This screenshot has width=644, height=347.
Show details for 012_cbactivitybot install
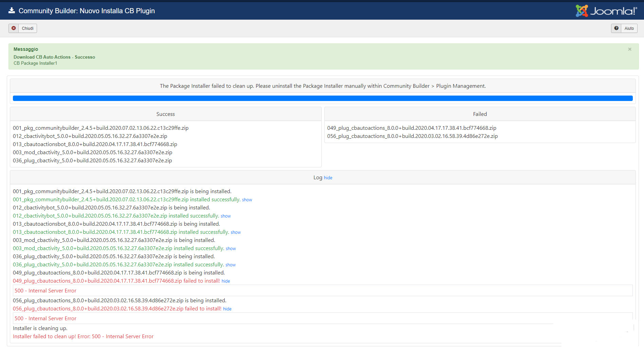226,216
